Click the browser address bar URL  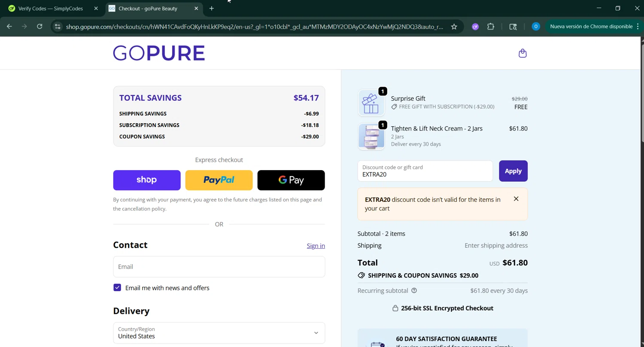(x=254, y=27)
